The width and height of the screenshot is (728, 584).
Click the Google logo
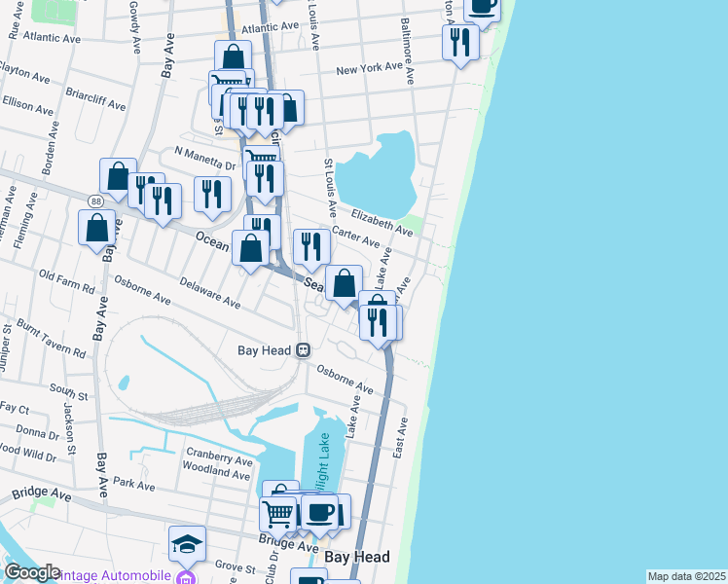pyautogui.click(x=32, y=573)
